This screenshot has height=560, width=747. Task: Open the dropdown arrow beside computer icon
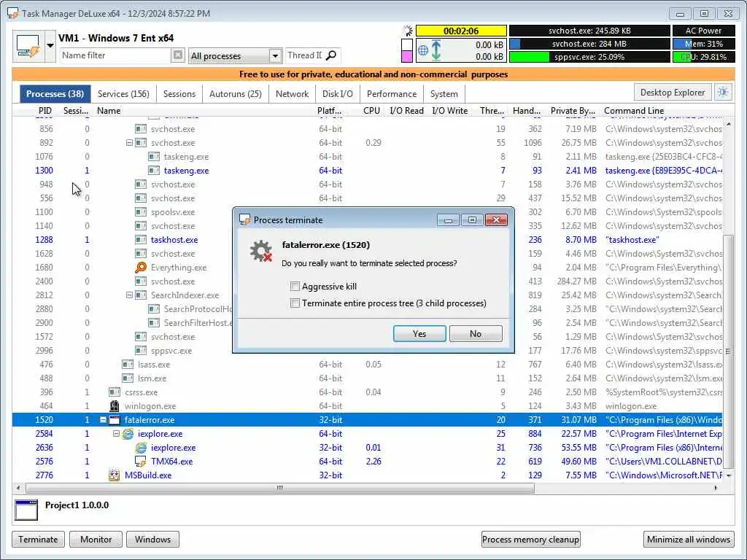pos(50,46)
